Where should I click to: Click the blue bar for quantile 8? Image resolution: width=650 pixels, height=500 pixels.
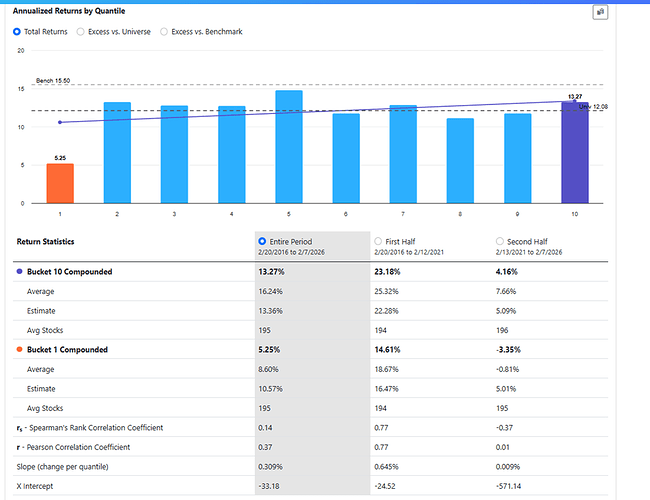pyautogui.click(x=460, y=161)
